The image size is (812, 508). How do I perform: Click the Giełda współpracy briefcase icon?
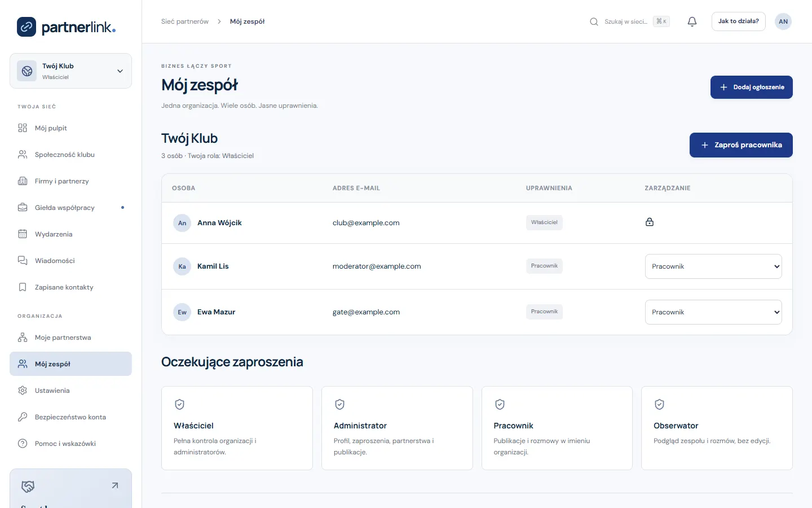[x=23, y=208]
